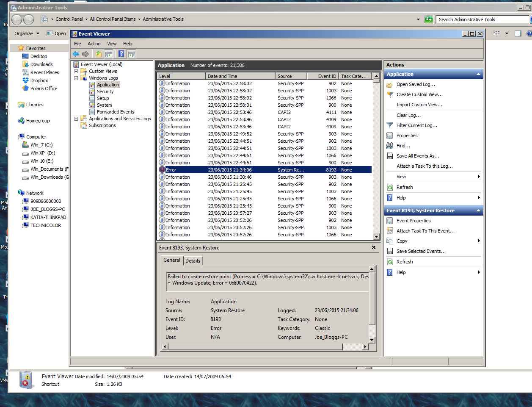532x407 pixels.
Task: Collapse the Windows Logs tree node
Action: coord(76,78)
